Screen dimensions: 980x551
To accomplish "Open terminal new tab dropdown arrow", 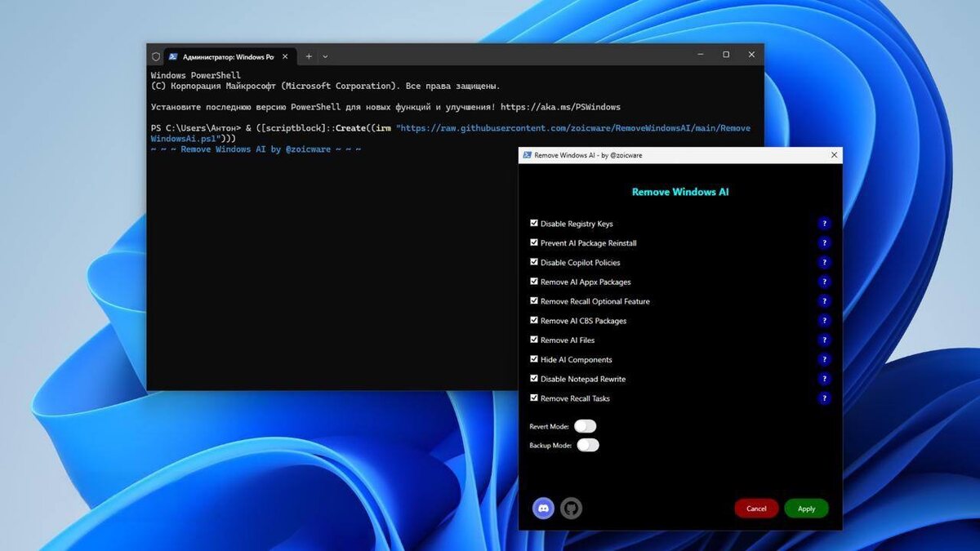I will (x=325, y=56).
